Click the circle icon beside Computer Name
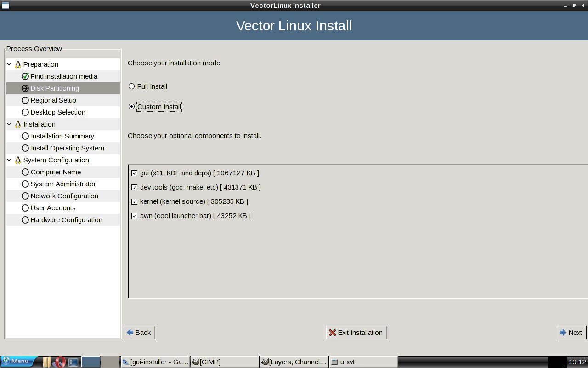 pos(25,172)
